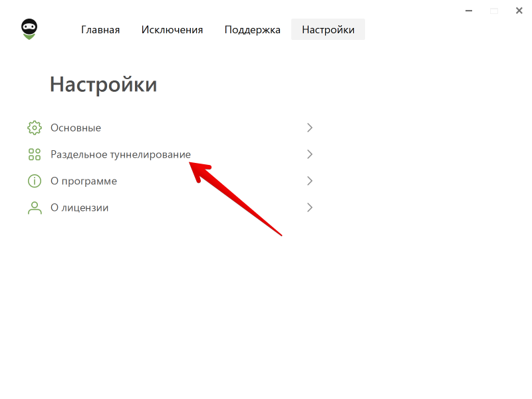Click the info circle icon beside О программе
The width and height of the screenshot is (532, 399).
(35, 181)
